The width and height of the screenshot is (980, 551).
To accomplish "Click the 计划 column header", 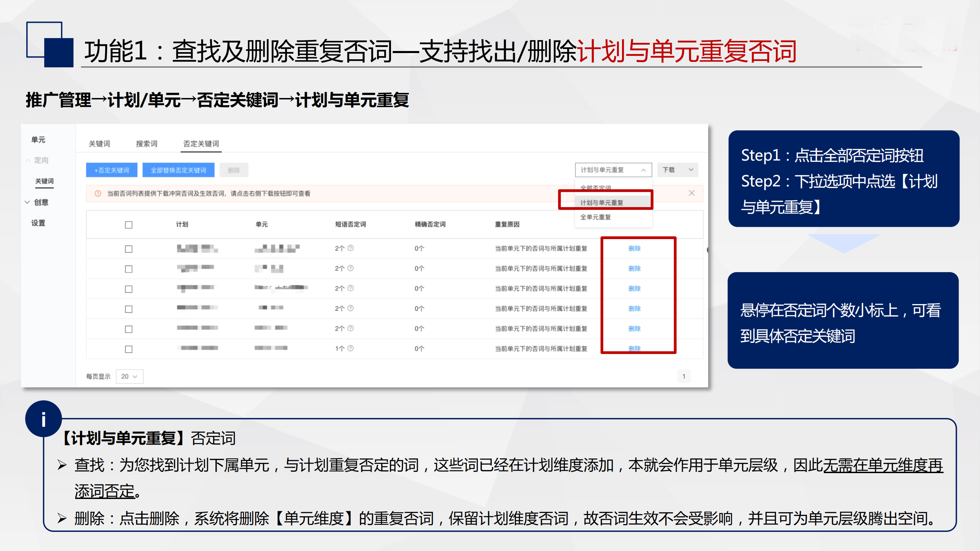I will pyautogui.click(x=182, y=224).
